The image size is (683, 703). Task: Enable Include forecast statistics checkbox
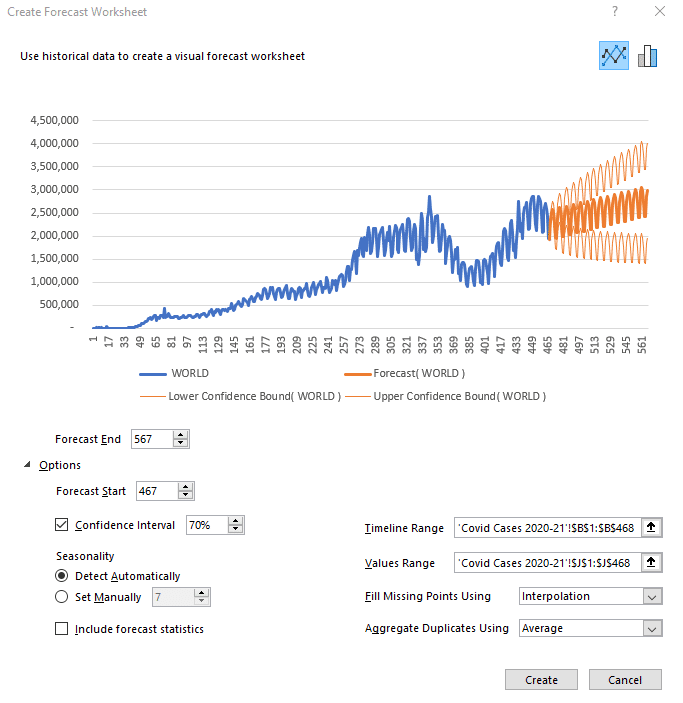point(62,629)
